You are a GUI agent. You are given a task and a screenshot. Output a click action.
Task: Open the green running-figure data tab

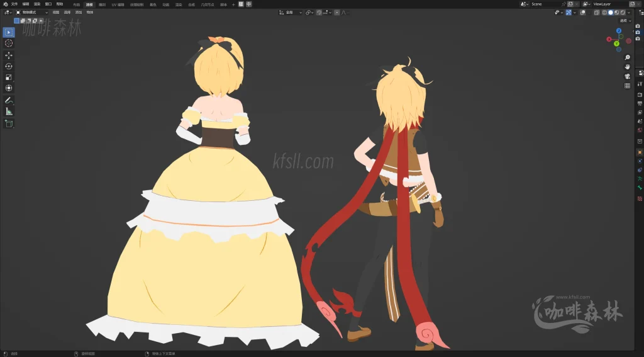click(640, 179)
